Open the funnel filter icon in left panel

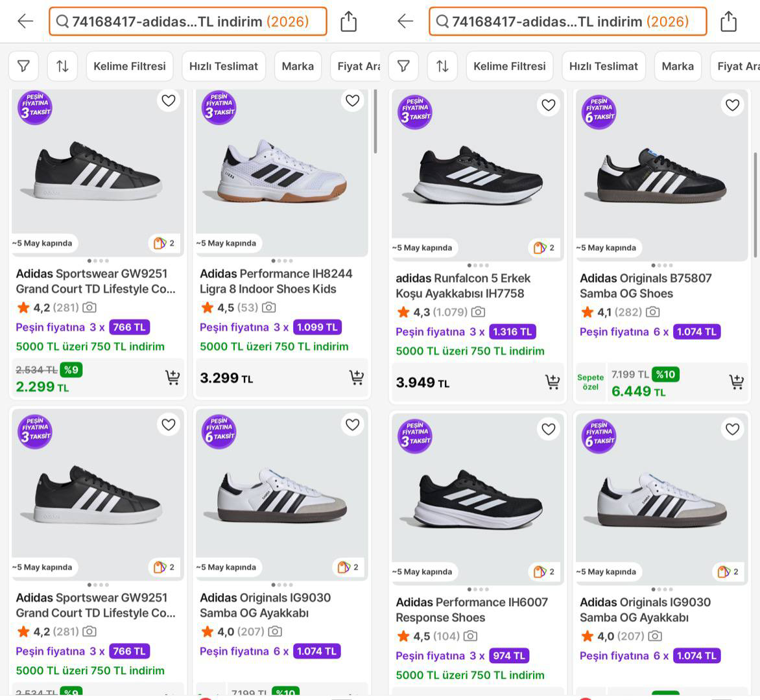coord(23,66)
